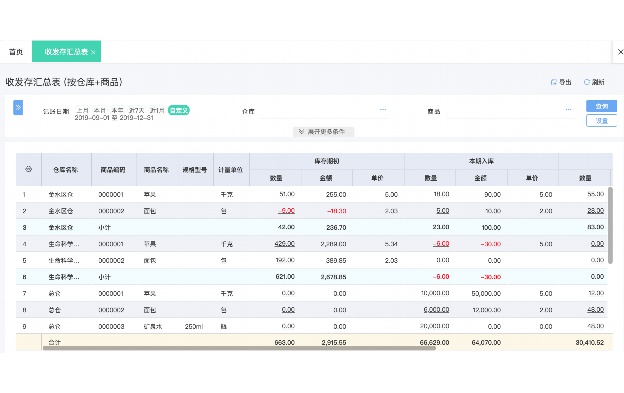Open the 2019-09-01 至 2019-12-31 date range picker
Viewport: 624px width, 393px height.
[x=114, y=118]
